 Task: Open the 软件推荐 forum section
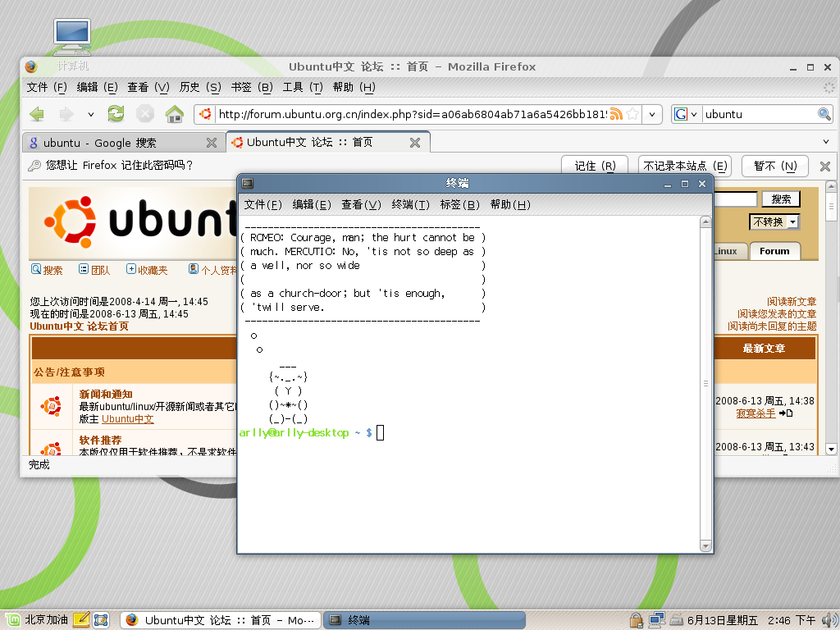point(100,441)
